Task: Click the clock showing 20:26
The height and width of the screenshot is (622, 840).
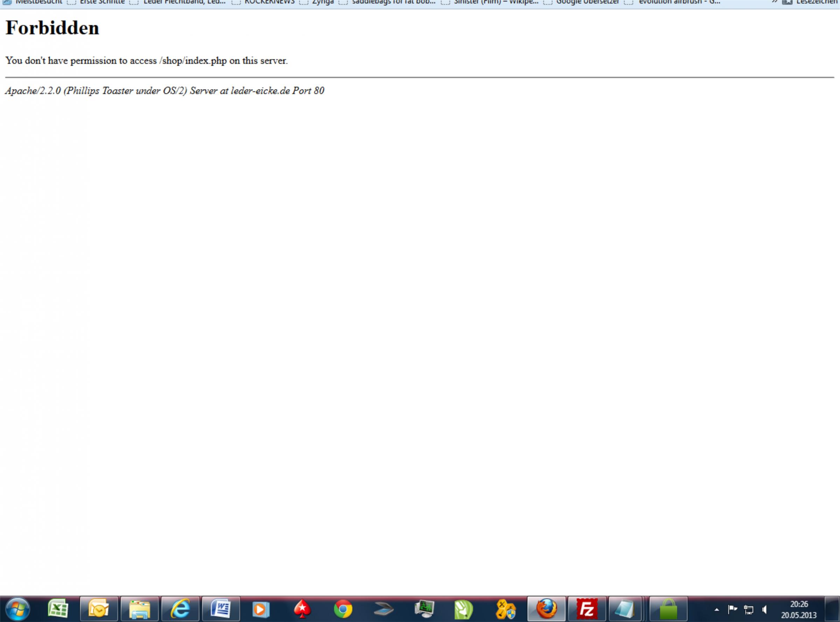Action: (x=799, y=609)
